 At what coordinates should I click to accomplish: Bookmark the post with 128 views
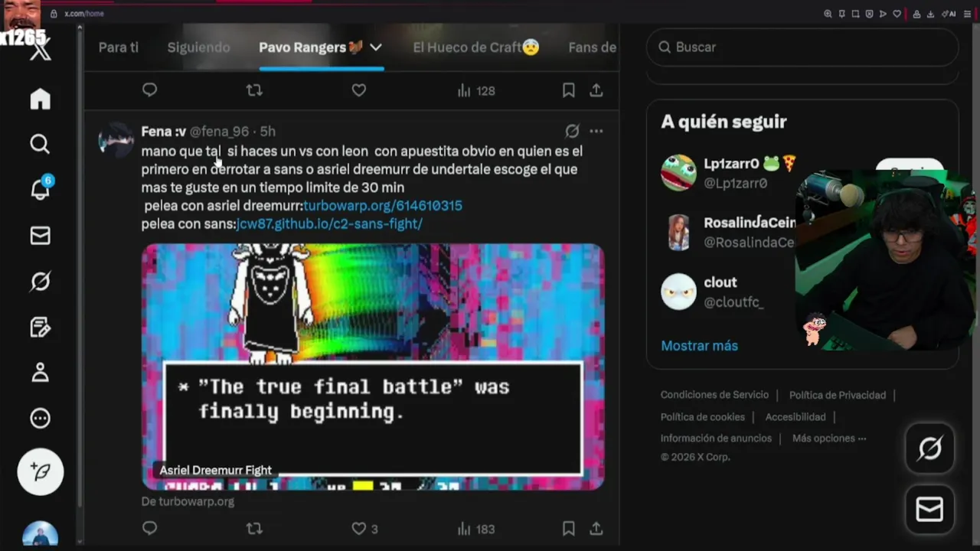(568, 90)
